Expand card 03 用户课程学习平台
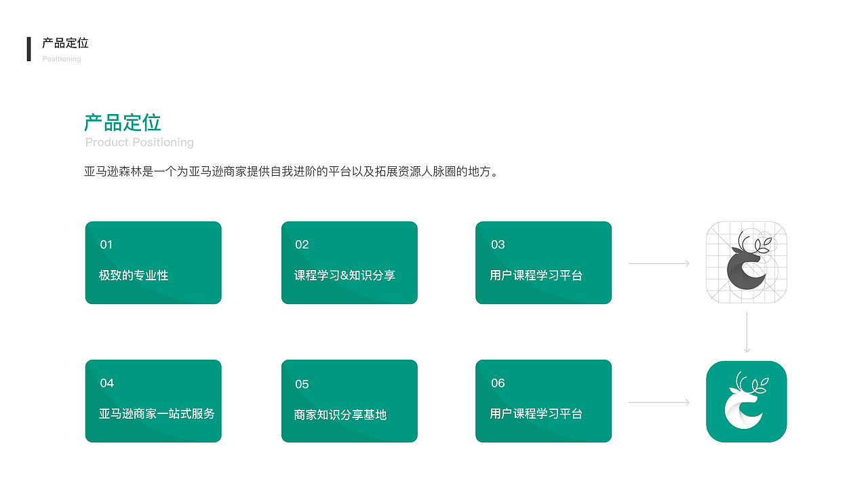 (x=543, y=263)
